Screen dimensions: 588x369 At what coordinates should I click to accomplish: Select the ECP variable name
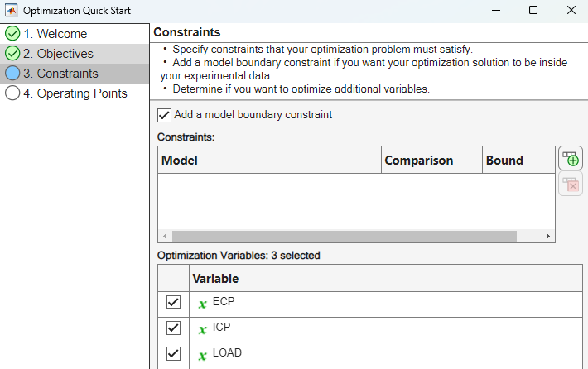pos(224,301)
